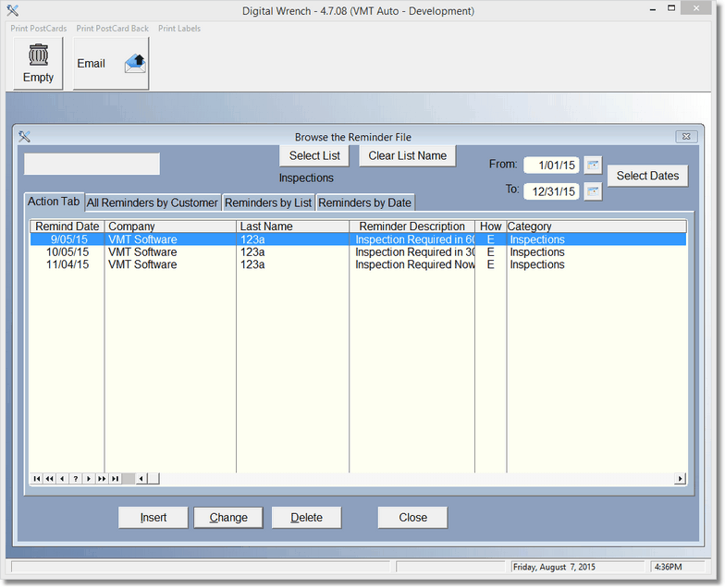
Task: Open the From date calendar picker
Action: coord(593,165)
